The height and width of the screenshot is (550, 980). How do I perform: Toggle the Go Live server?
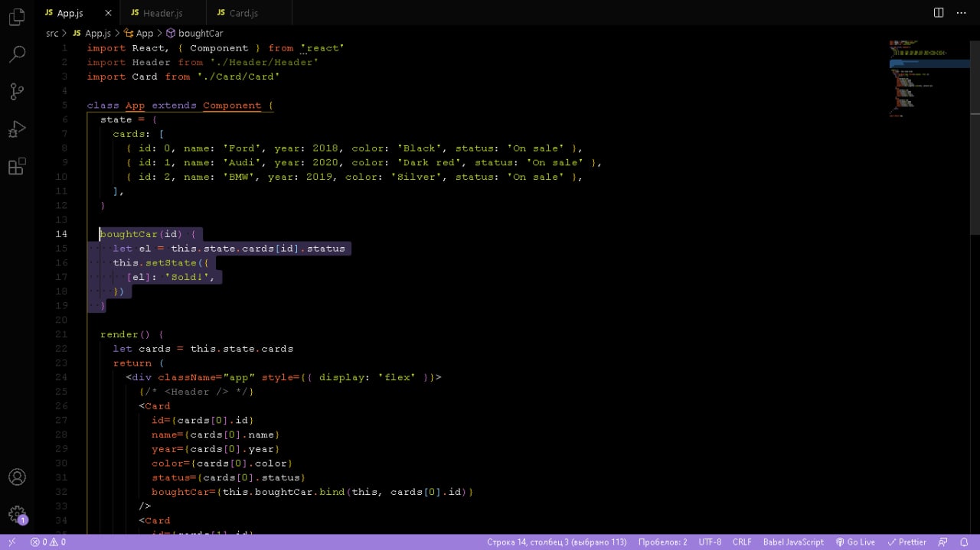(855, 542)
